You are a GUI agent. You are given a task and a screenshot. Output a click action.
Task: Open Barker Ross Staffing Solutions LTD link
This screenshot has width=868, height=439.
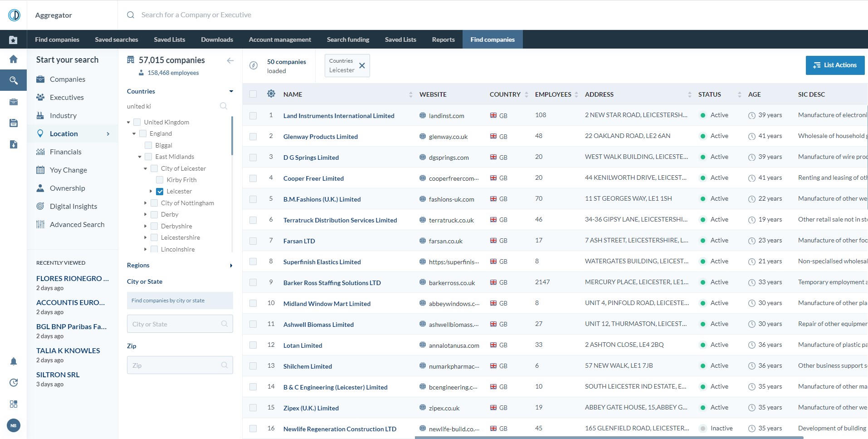click(x=332, y=283)
